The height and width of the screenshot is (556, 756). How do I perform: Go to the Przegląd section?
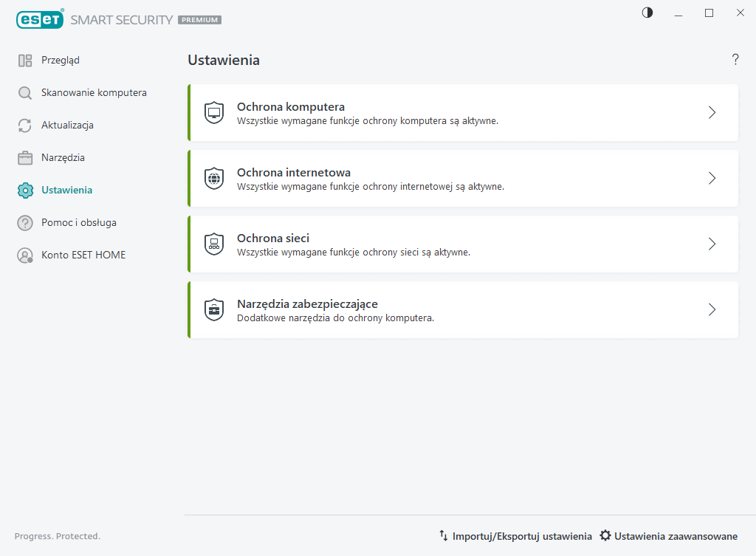60,61
